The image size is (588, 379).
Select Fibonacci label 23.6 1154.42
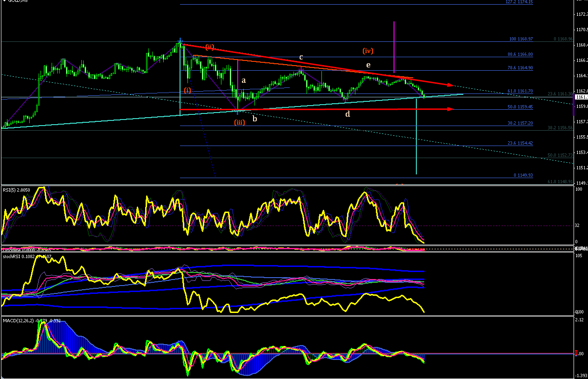coord(520,143)
